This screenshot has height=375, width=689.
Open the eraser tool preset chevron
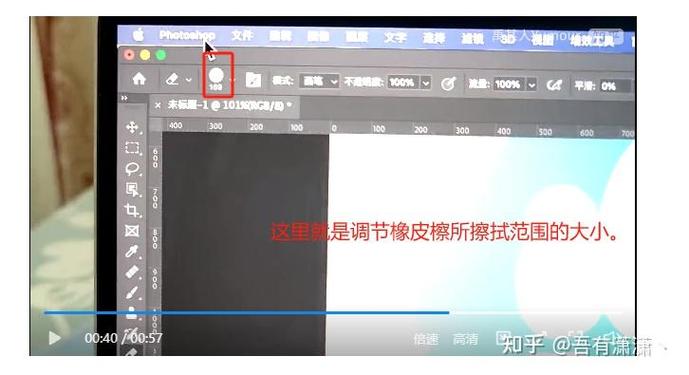[189, 80]
